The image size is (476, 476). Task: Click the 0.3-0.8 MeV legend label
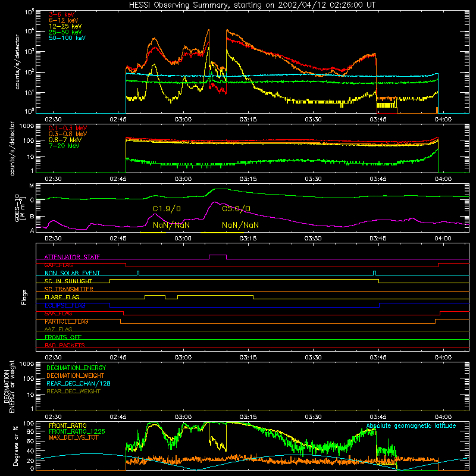pos(68,134)
